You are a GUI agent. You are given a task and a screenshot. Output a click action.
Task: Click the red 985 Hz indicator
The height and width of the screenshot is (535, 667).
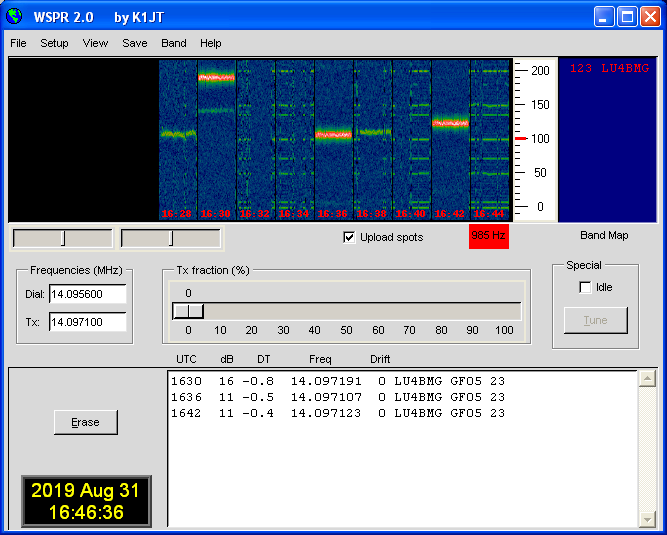489,237
